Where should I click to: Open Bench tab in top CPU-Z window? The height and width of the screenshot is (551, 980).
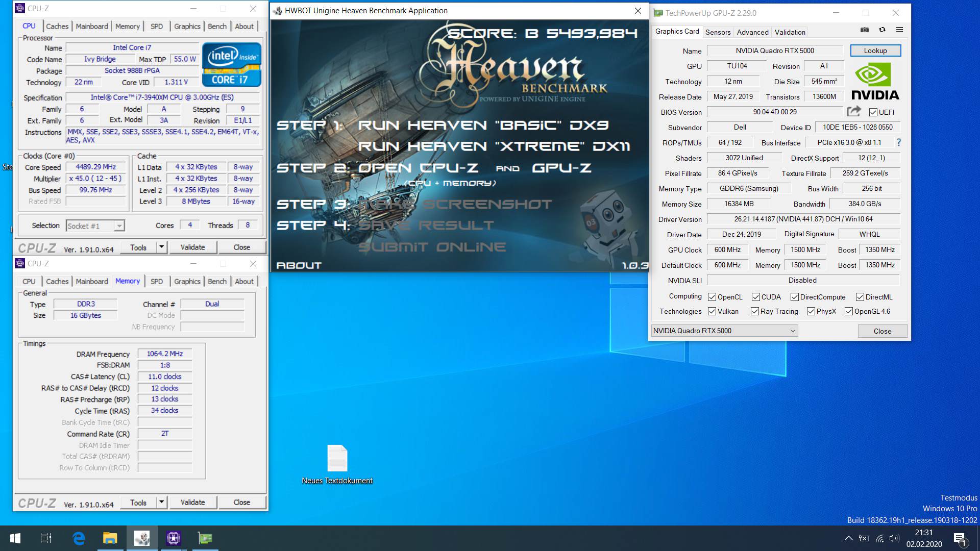[217, 26]
